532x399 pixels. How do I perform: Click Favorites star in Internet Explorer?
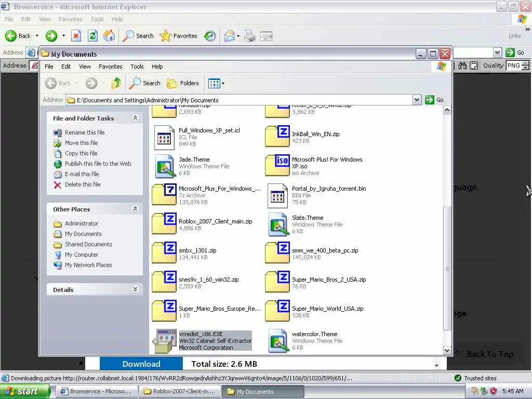tap(178, 36)
